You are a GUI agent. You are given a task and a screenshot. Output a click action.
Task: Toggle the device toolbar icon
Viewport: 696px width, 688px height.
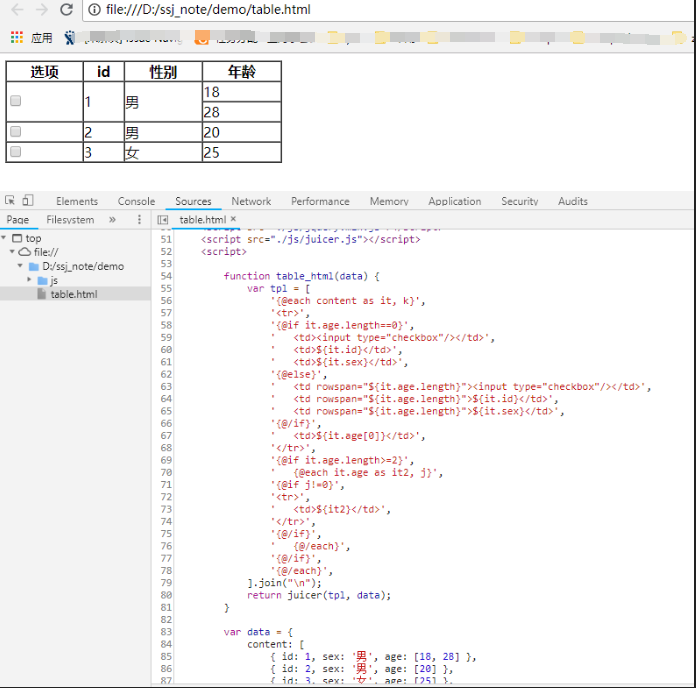pyautogui.click(x=28, y=201)
